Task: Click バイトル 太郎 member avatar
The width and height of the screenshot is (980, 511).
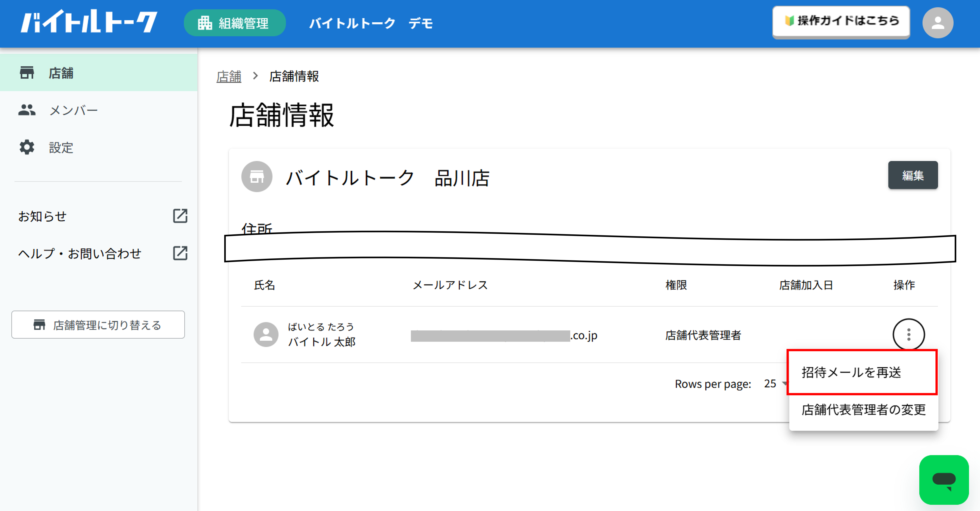Action: click(266, 334)
